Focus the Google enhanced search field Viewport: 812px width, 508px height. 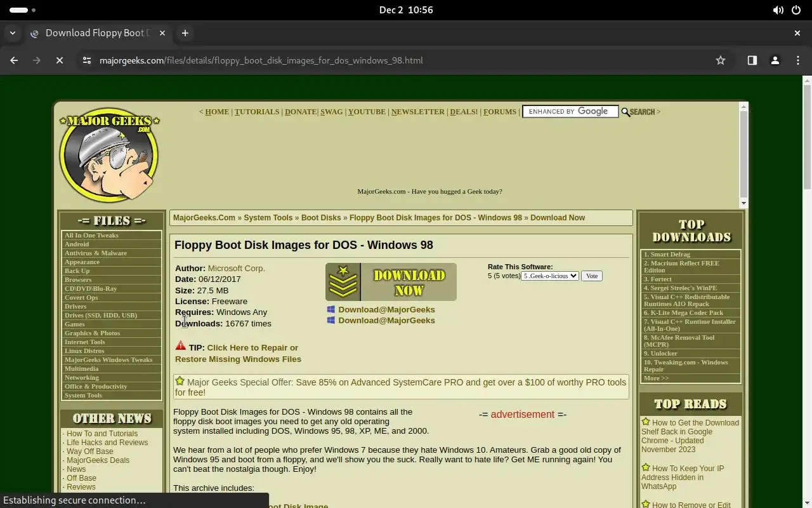coord(570,112)
